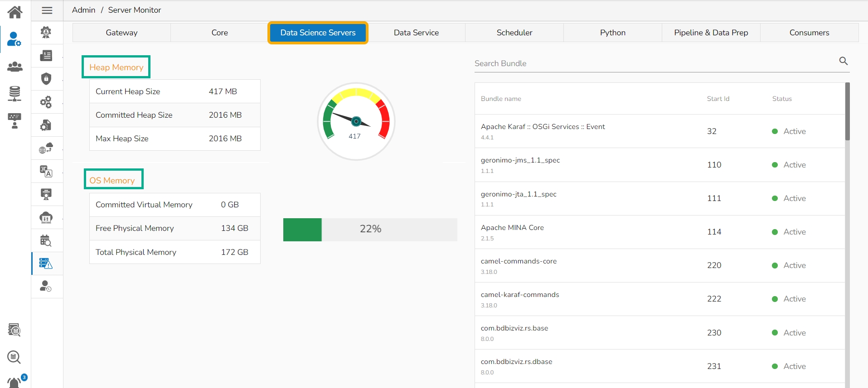This screenshot has width=868, height=388.
Task: Open the data server database icon
Action: pyautogui.click(x=15, y=94)
